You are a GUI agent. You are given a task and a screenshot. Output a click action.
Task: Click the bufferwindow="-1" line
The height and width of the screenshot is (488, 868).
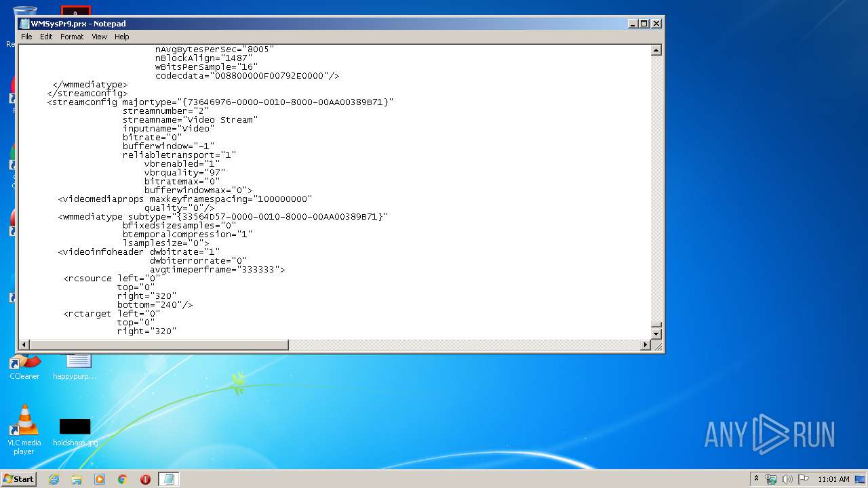[168, 146]
